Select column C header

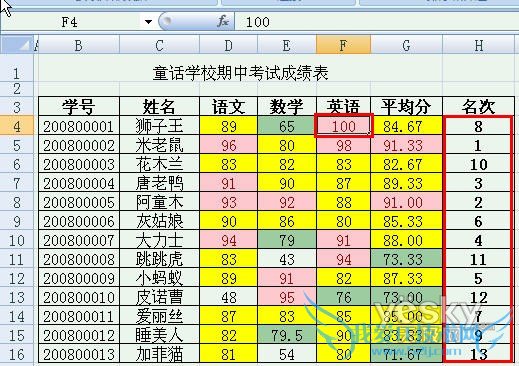[159, 45]
